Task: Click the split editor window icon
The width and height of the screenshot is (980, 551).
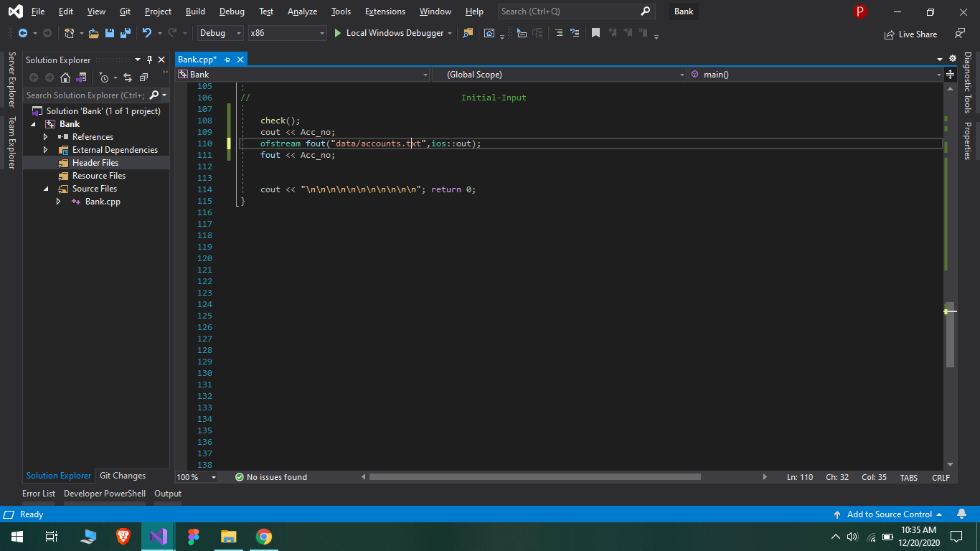Action: [951, 75]
